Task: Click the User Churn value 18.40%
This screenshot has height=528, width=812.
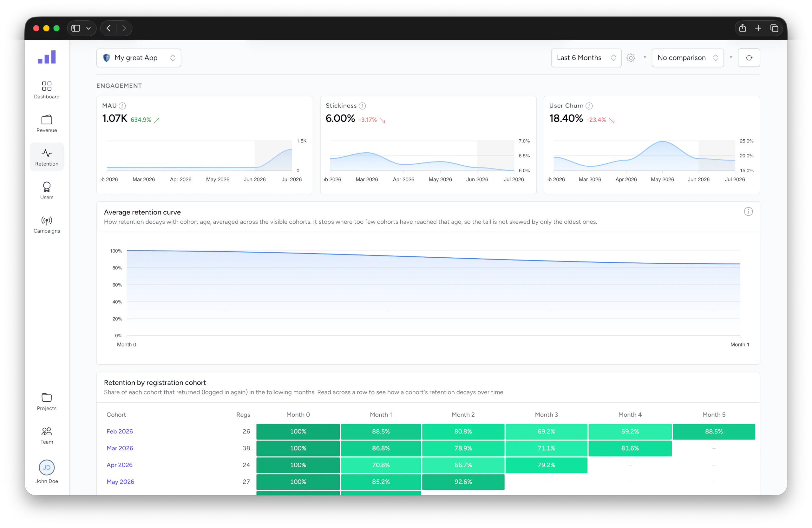Action: [x=566, y=118]
